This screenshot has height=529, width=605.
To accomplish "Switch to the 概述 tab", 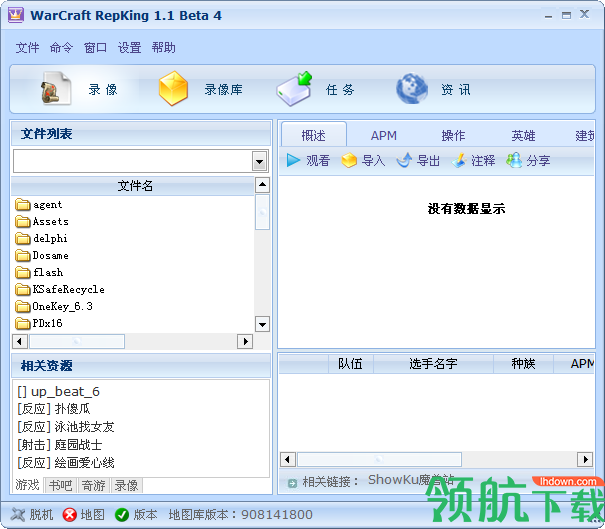I will pos(314,135).
